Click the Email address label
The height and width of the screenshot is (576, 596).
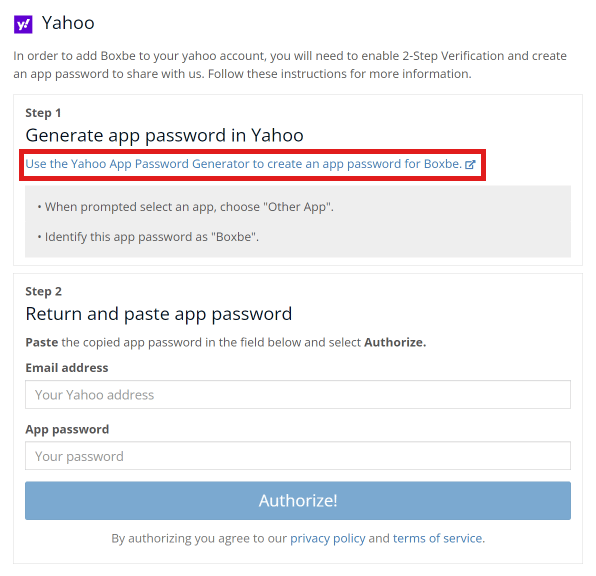click(67, 368)
